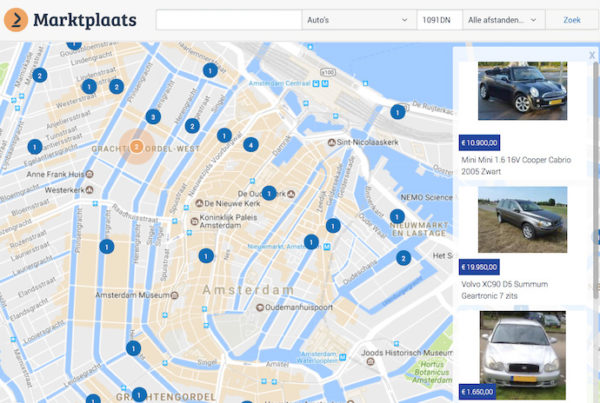Image resolution: width=600 pixels, height=403 pixels.
Task: Click the De Nieuwe Kerk landmark pin
Action: 199,203
